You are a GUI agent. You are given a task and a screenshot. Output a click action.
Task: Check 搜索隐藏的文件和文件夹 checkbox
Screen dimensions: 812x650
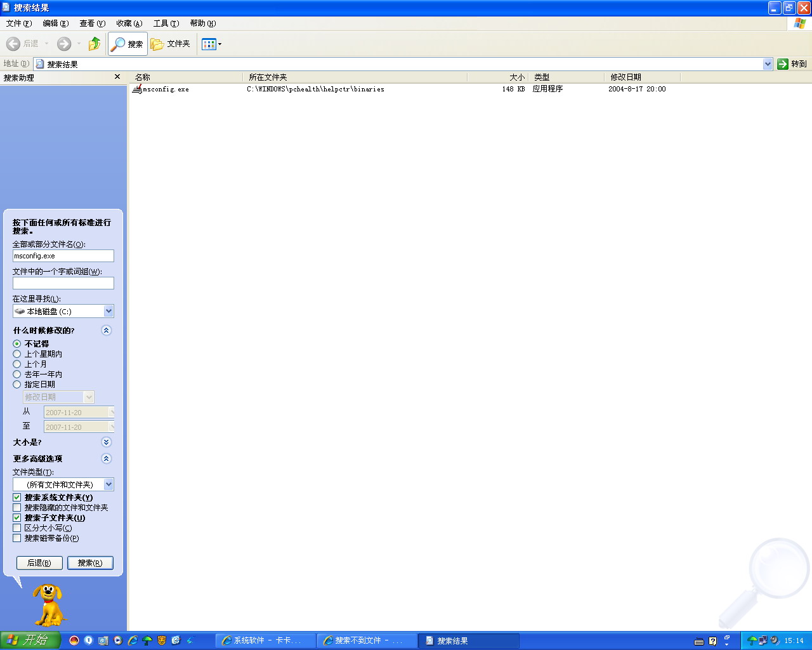(17, 508)
